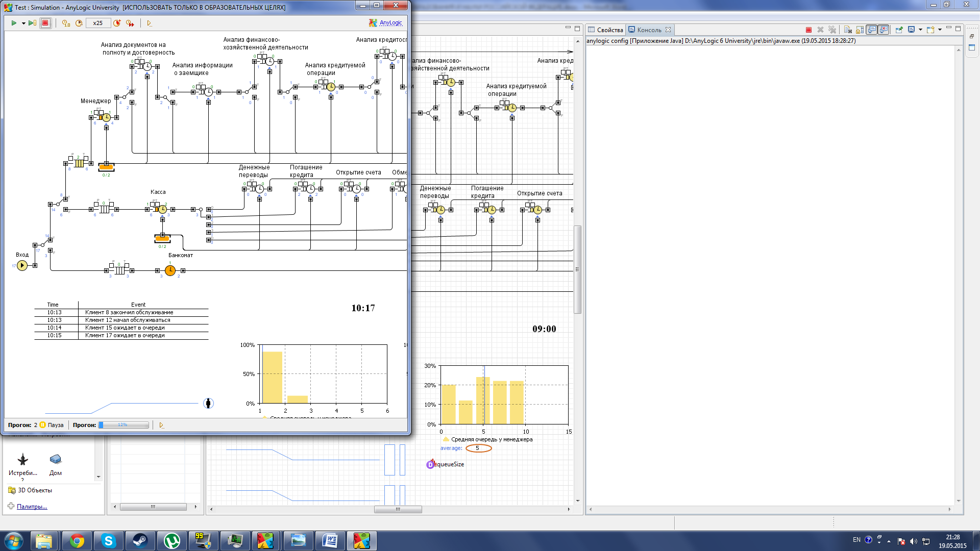Expand the Open Console dropdown arrow
The height and width of the screenshot is (551, 980).
pos(940,30)
